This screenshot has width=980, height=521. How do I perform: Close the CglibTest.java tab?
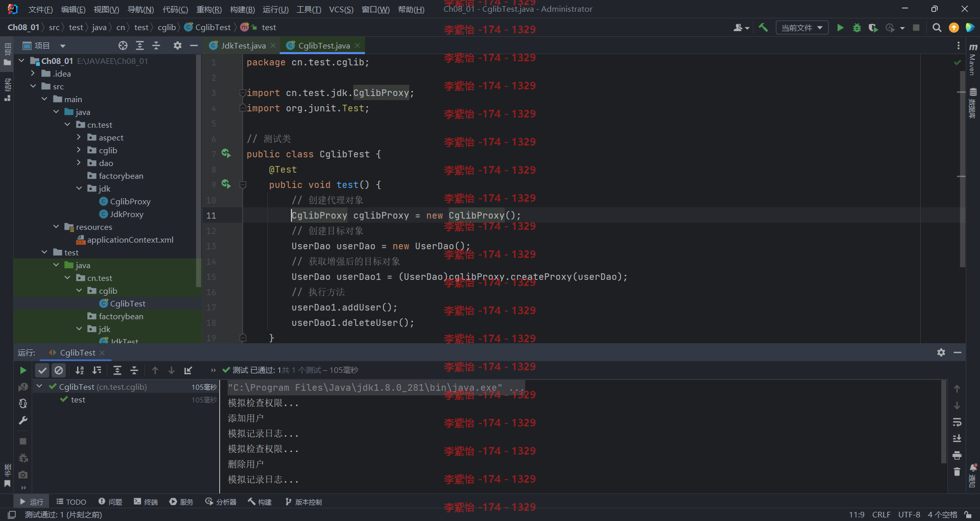click(x=357, y=45)
